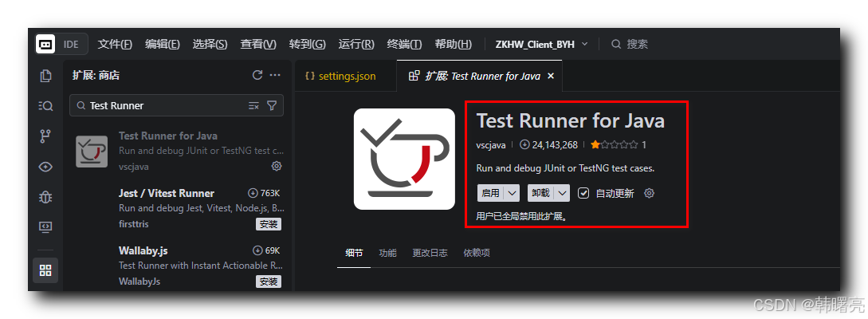Click the Test Runner for Java heading
Screen dimensions: 868x319
pos(570,120)
